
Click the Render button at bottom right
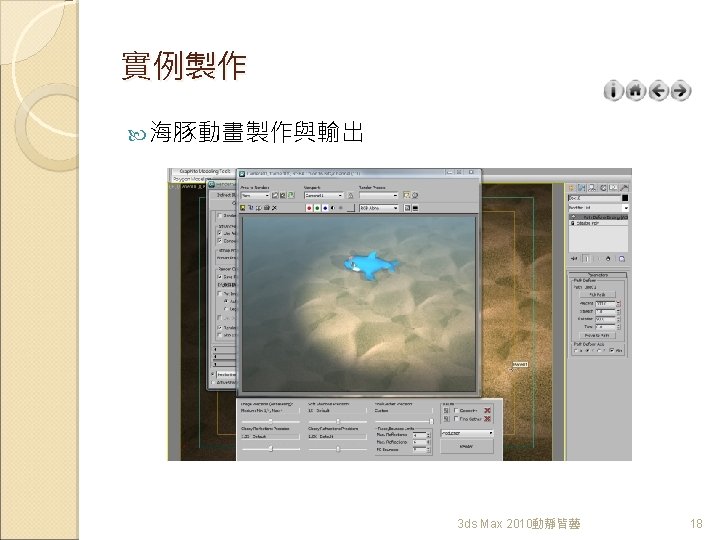[x=467, y=446]
